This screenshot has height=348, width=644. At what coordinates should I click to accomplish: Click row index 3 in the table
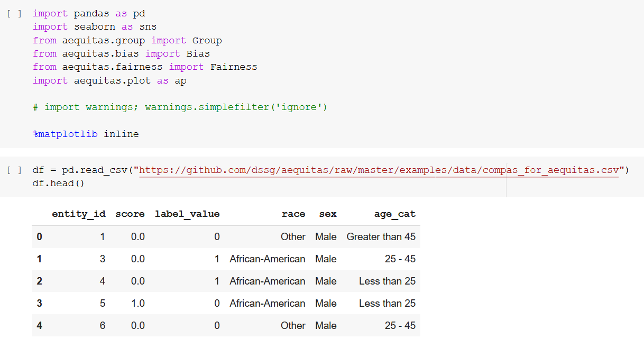(x=39, y=304)
